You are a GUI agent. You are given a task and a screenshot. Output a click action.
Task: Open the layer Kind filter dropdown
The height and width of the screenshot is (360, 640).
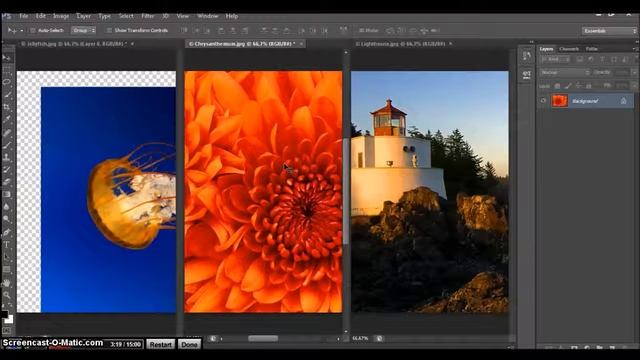(555, 60)
